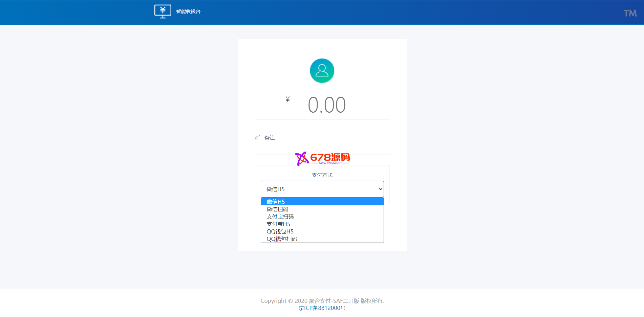
Task: Choose QQ钱包H5 payment method
Action: click(280, 231)
